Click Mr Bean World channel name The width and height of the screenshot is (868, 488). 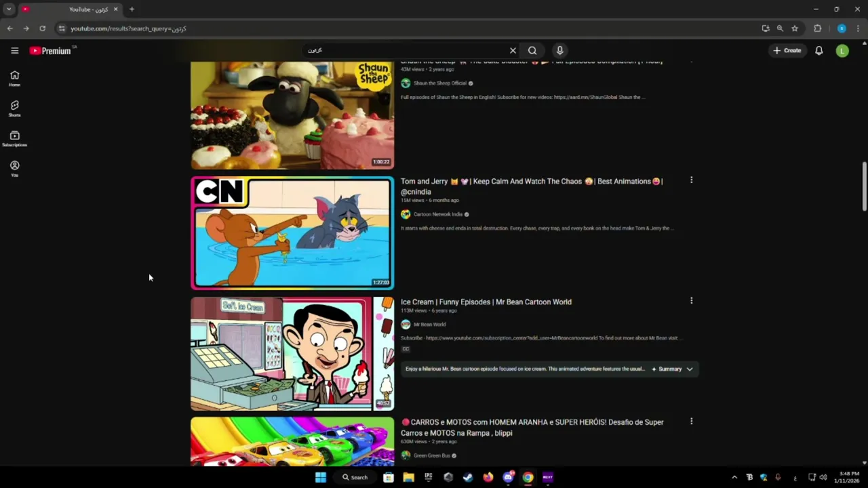430,324
